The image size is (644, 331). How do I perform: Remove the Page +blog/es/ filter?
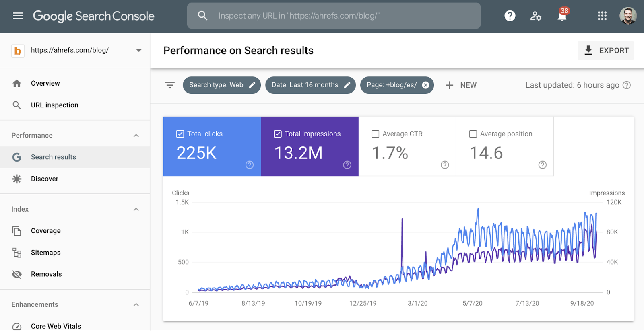click(425, 85)
